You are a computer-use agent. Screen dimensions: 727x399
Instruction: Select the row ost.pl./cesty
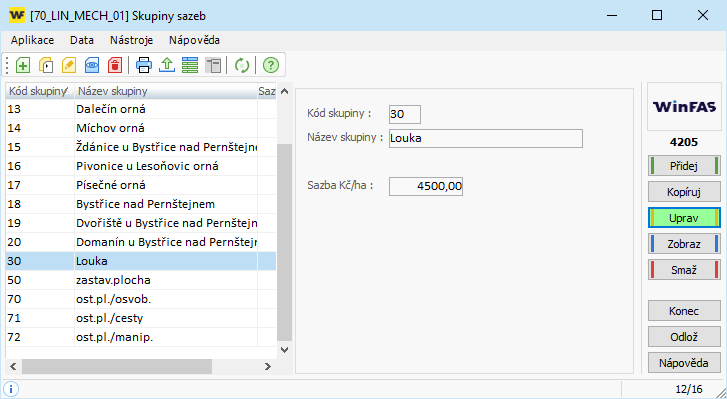coord(141,318)
